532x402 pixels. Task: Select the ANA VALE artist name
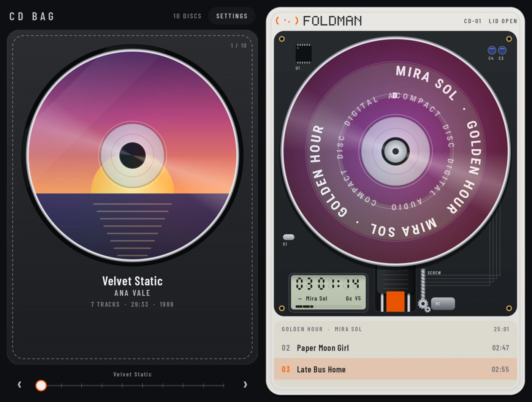132,293
